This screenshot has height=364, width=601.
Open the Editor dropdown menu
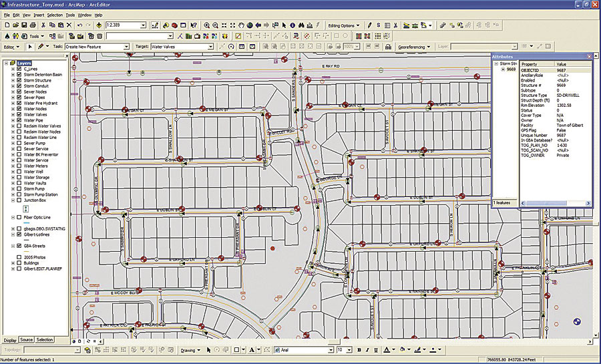pyautogui.click(x=11, y=47)
